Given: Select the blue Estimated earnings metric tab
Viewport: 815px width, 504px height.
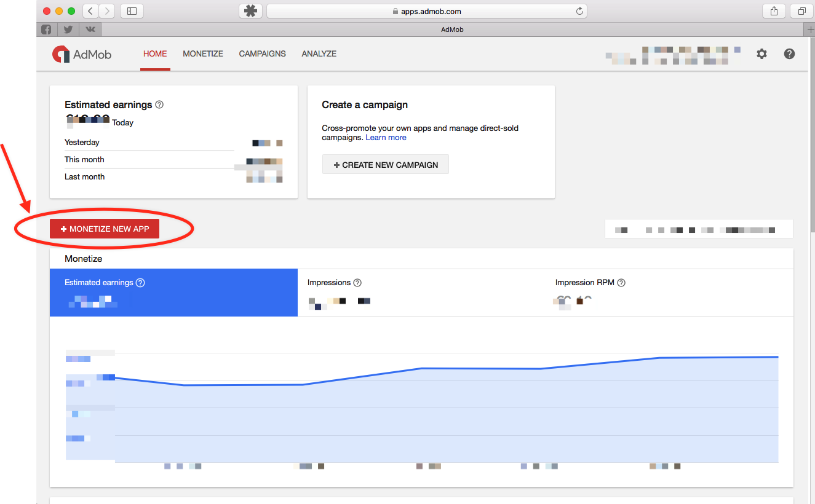Looking at the screenshot, I should (x=173, y=293).
